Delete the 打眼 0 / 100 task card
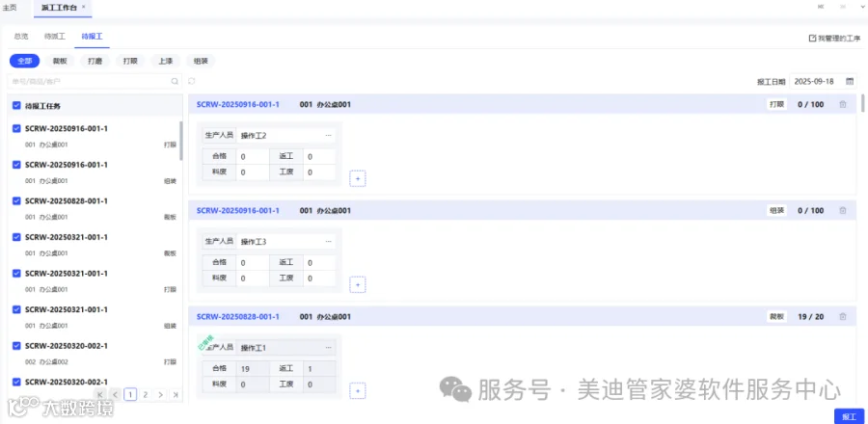The height and width of the screenshot is (424, 868). tap(843, 104)
